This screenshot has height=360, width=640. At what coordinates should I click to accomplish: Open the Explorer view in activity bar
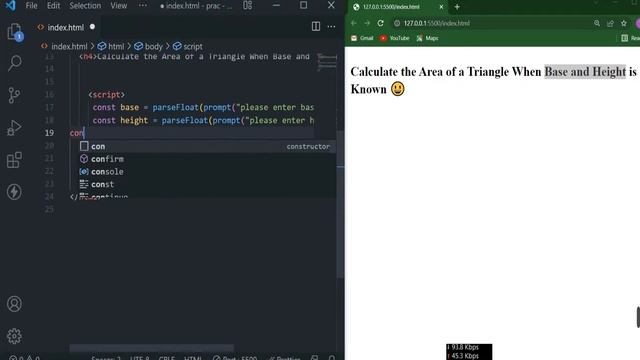pyautogui.click(x=15, y=32)
